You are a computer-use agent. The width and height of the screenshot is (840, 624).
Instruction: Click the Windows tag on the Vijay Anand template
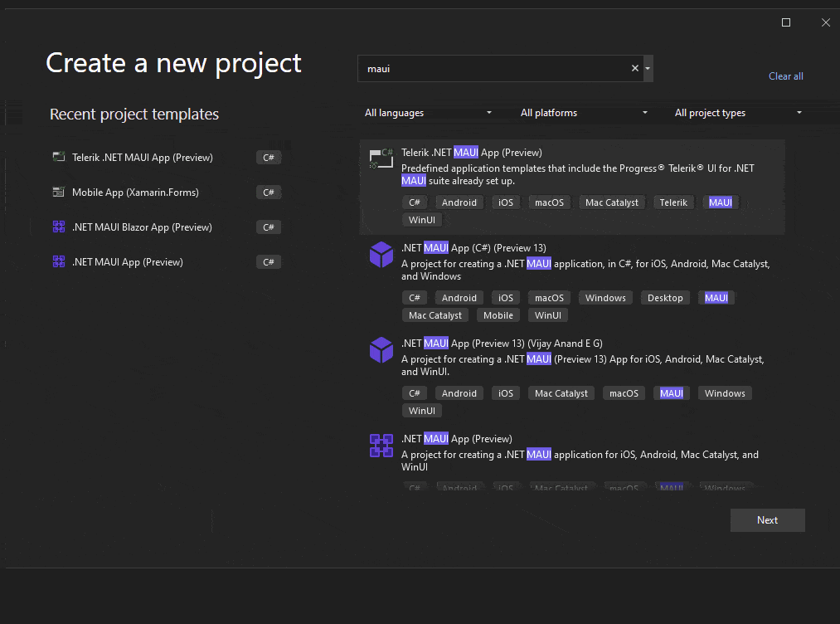[724, 393]
